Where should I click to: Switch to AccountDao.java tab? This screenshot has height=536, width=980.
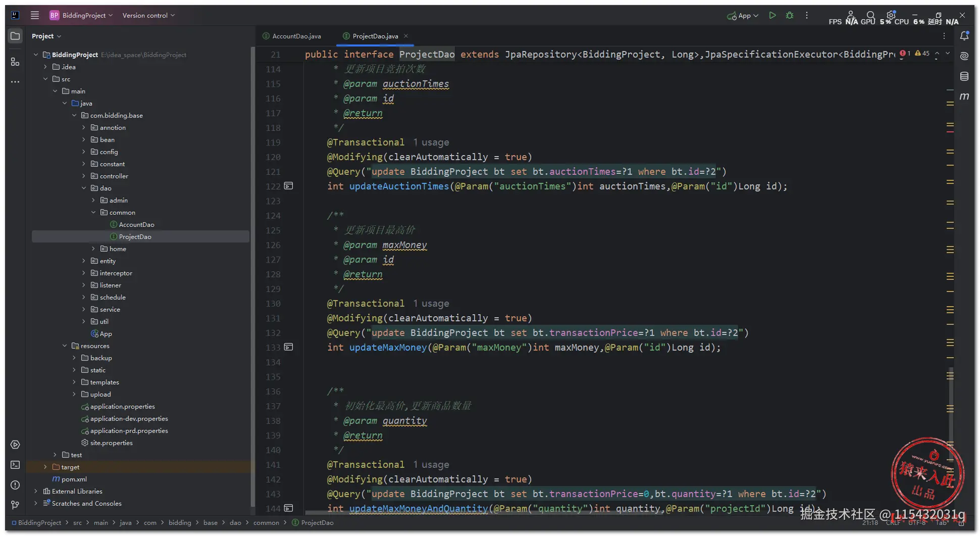click(x=292, y=36)
